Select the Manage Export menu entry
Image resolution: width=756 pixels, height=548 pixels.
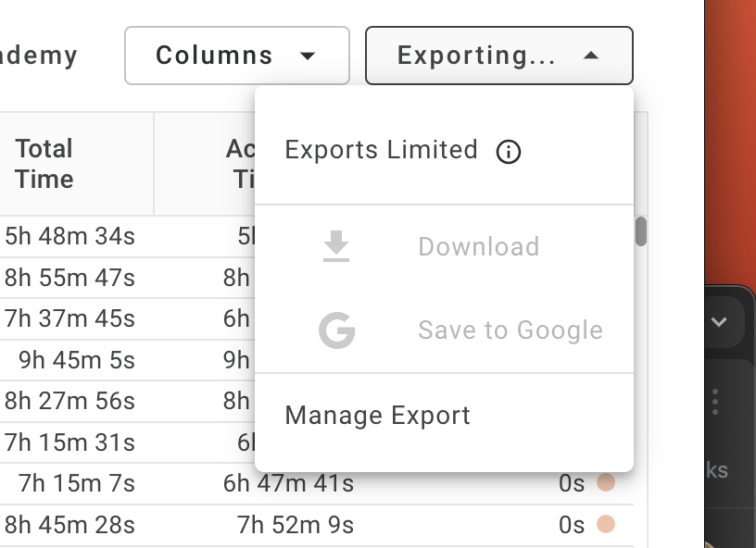[377, 415]
